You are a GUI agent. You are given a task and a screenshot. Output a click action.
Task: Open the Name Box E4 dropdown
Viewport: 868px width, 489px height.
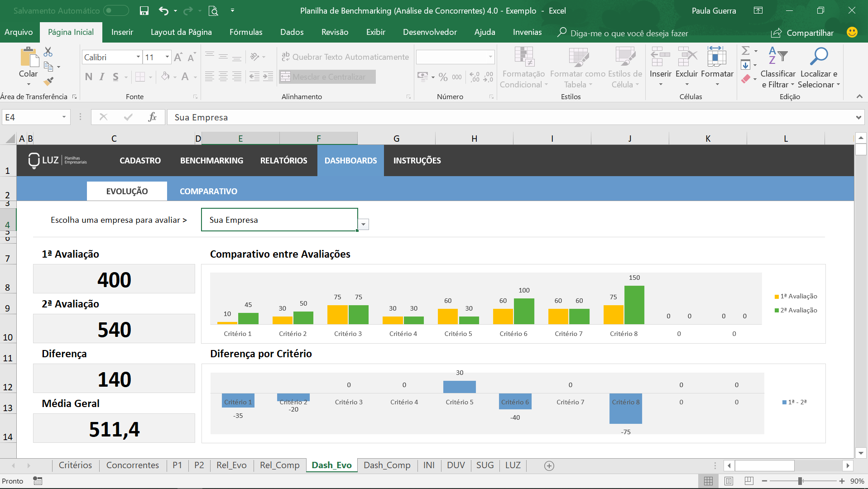point(64,117)
